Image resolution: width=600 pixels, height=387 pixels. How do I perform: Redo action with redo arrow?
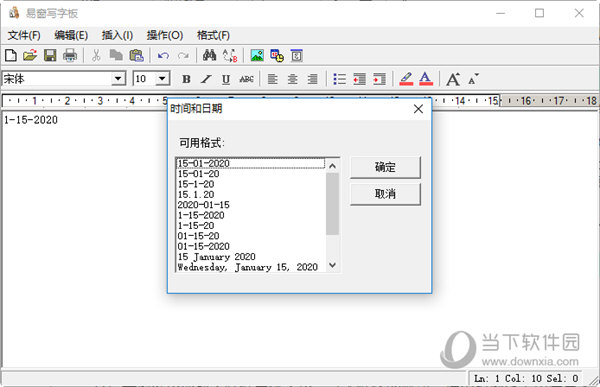pos(183,56)
